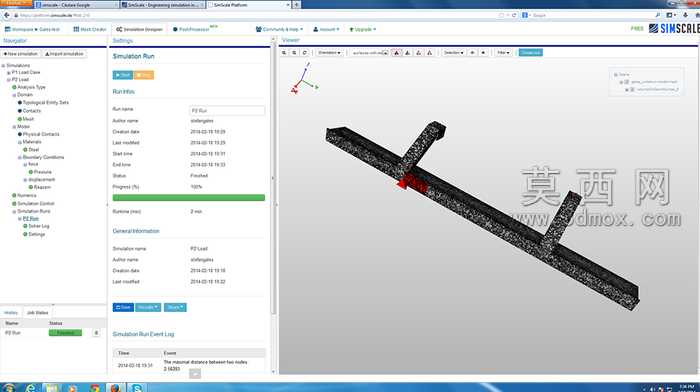This screenshot has width=700, height=392.
Task: Click the zoom in icon in Viewer toolbar
Action: pos(284,53)
